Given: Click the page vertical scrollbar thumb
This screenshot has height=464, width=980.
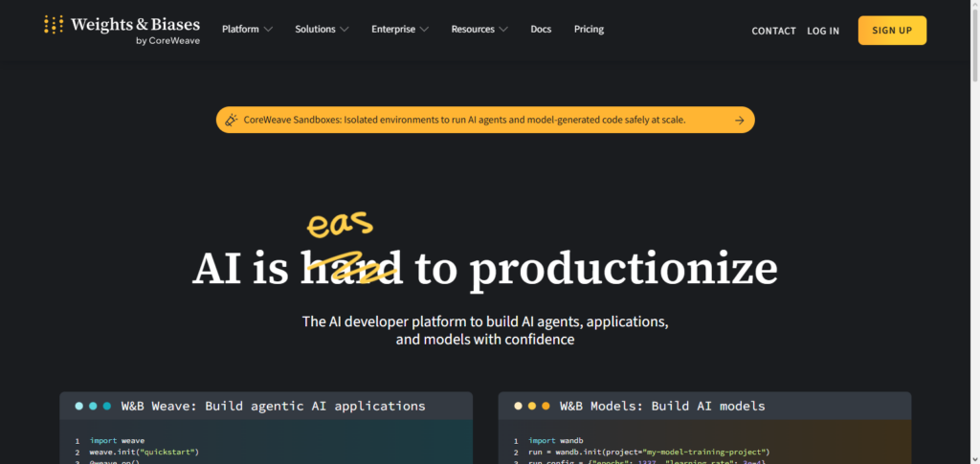Looking at the screenshot, I should (x=974, y=46).
